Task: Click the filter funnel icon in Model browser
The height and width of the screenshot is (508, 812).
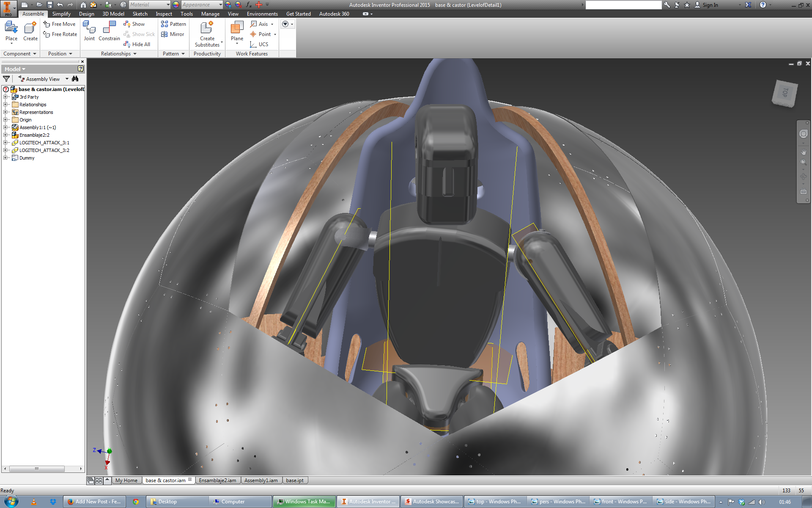Action: tap(6, 79)
